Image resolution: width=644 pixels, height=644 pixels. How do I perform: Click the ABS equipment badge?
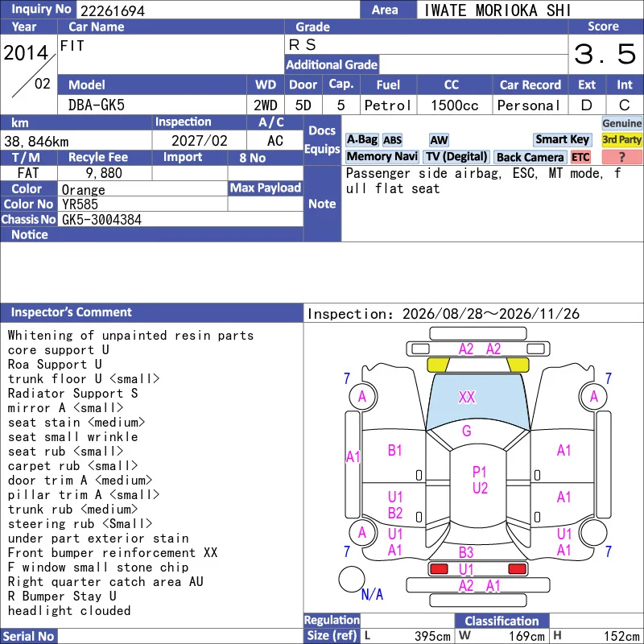pos(392,140)
